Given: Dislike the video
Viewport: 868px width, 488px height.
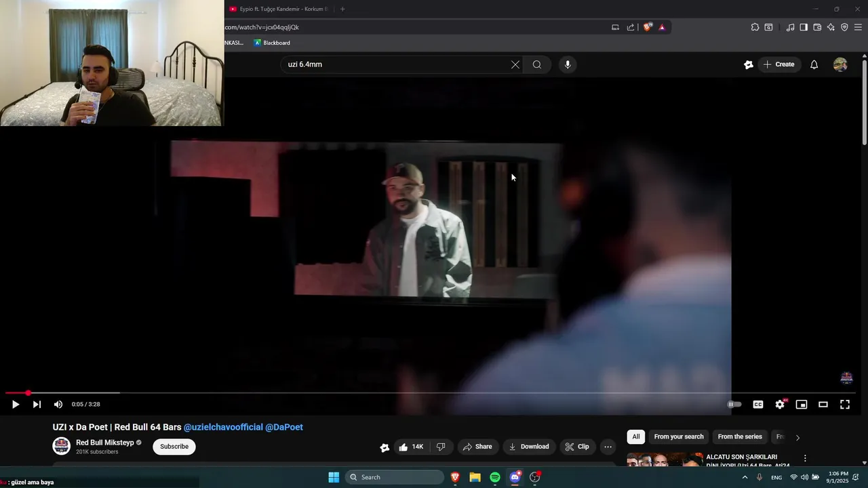Looking at the screenshot, I should pyautogui.click(x=441, y=447).
